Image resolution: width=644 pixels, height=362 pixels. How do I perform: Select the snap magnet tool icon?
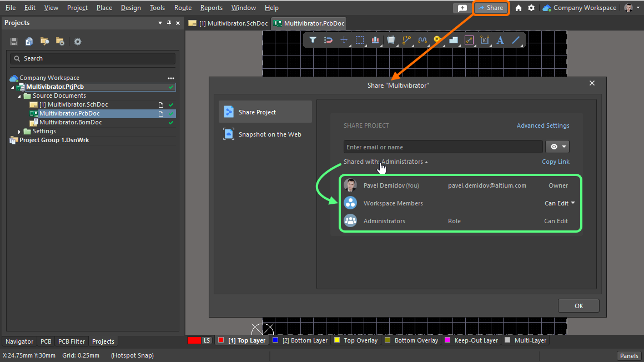pos(328,40)
